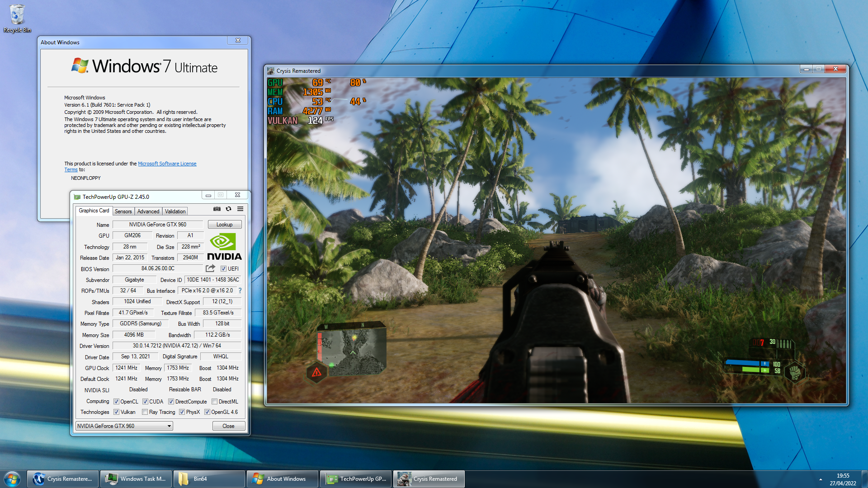Screen dimensions: 868x488
Task: Open the Microsoft Software License link
Action: tap(167, 164)
